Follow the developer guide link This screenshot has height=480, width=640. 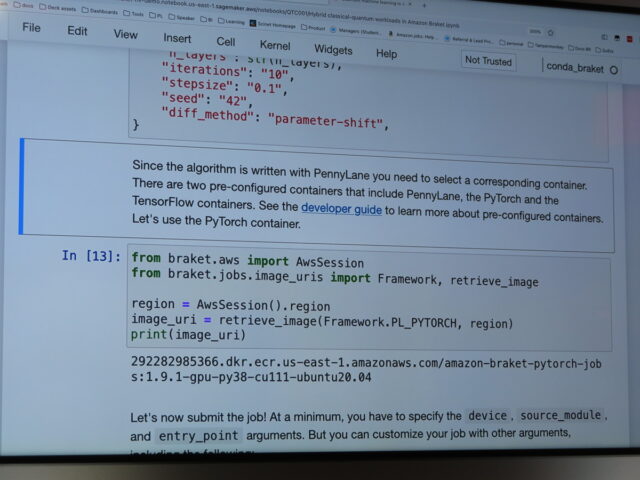[x=341, y=209]
